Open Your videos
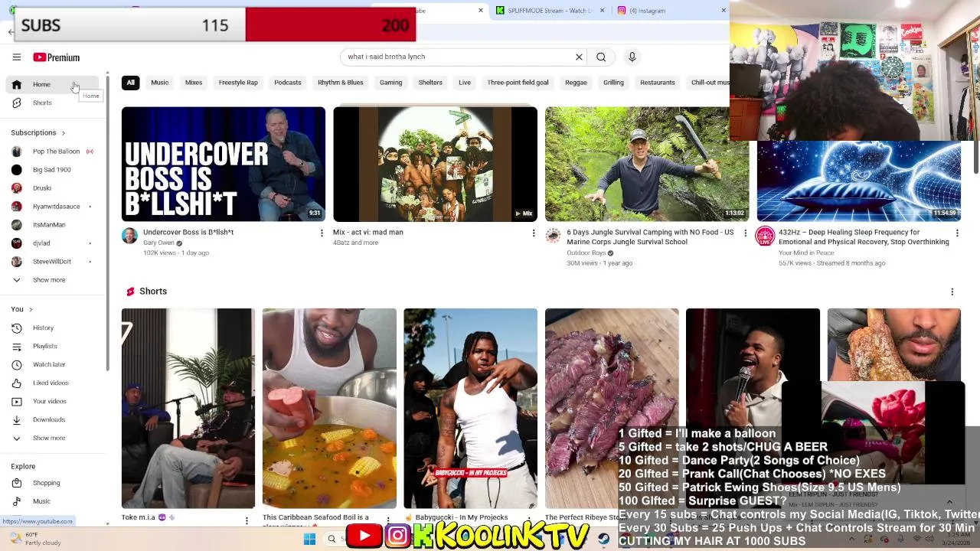Viewport: 980px width, 551px height. tap(52, 401)
